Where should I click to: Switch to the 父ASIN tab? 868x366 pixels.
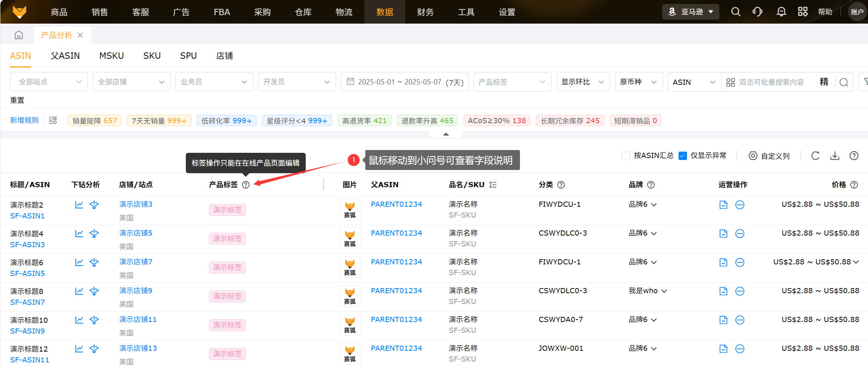(x=65, y=56)
